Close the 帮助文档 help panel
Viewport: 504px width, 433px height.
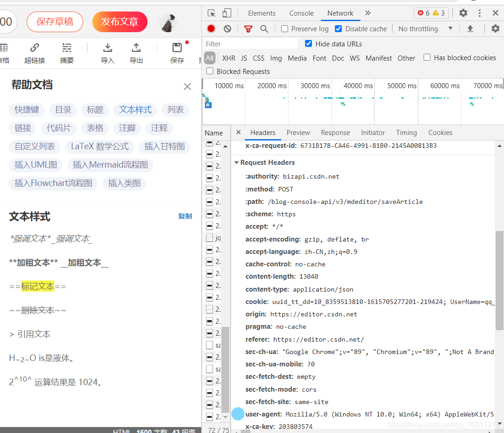pos(187,86)
